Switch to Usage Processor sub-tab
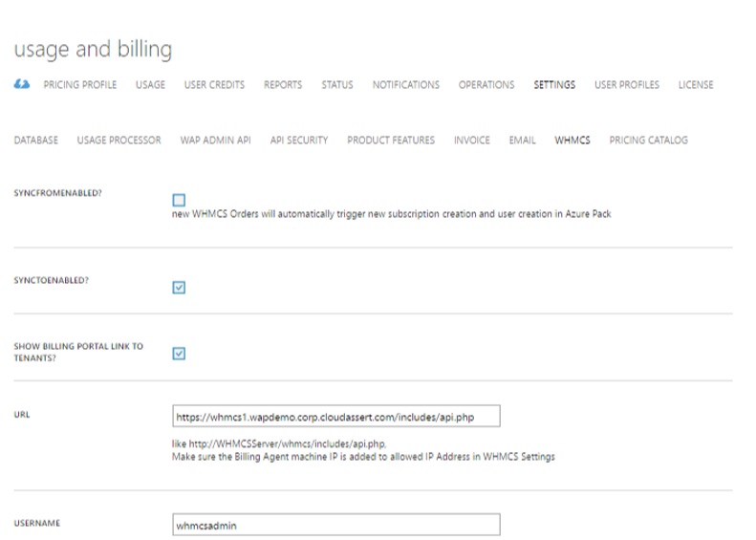 (x=119, y=140)
